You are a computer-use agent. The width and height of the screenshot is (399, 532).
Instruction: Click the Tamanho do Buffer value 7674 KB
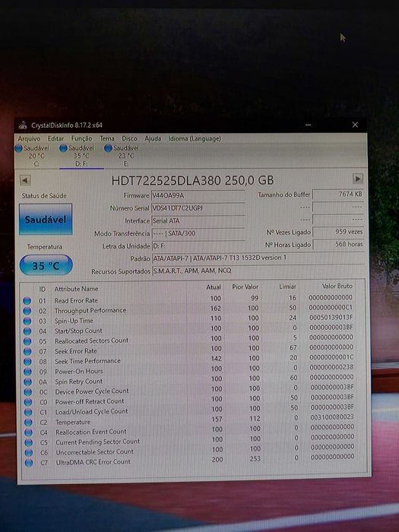click(x=338, y=195)
